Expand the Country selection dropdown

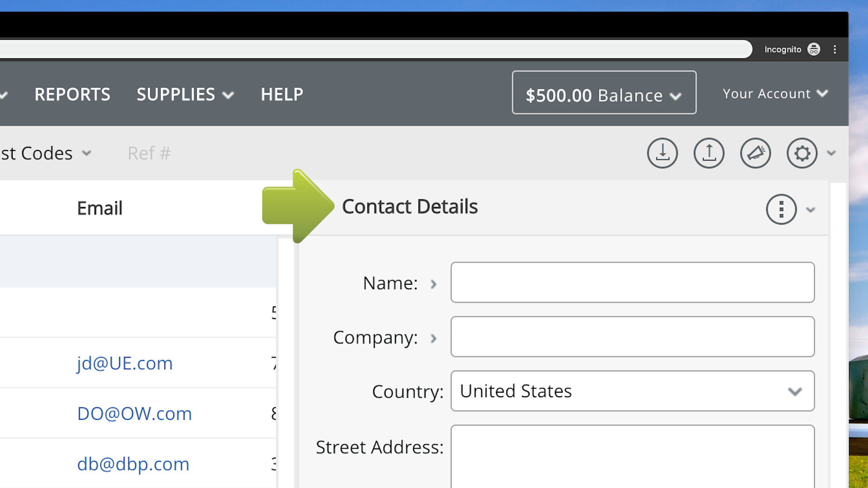[x=795, y=391]
